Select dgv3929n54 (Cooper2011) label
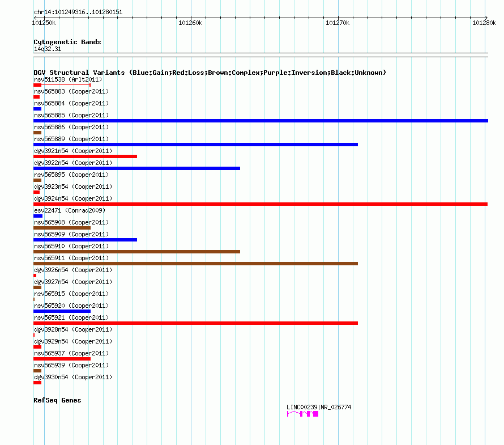 click(x=73, y=341)
